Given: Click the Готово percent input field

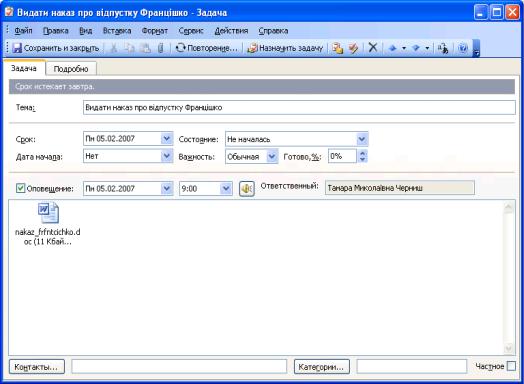Looking at the screenshot, I should click(x=342, y=156).
